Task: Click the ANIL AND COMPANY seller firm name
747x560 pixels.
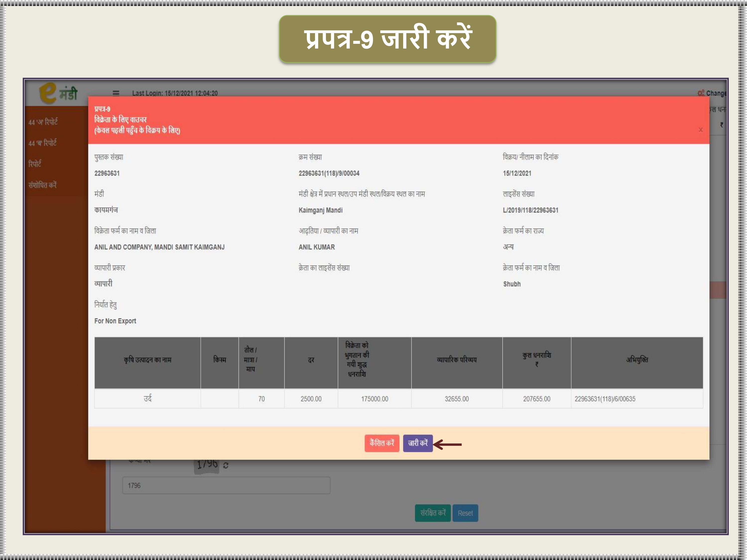Action: point(159,247)
